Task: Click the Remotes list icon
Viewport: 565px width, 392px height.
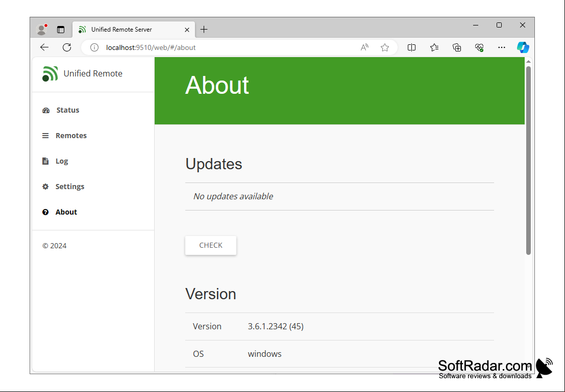Action: pos(45,136)
